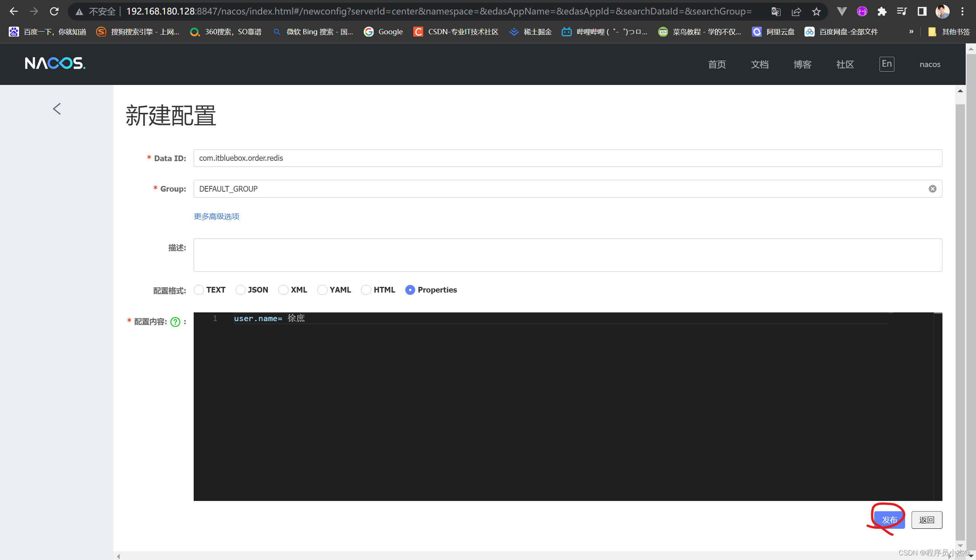976x560 pixels.
Task: Click the green help question-mark icon
Action: coord(175,322)
